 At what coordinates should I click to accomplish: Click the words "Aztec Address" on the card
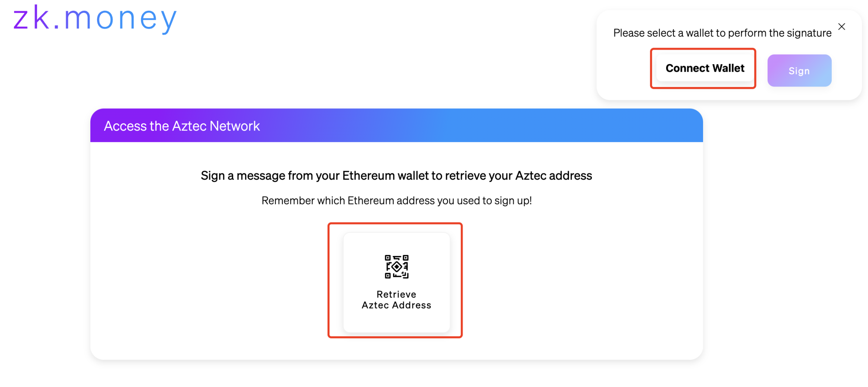(x=396, y=305)
